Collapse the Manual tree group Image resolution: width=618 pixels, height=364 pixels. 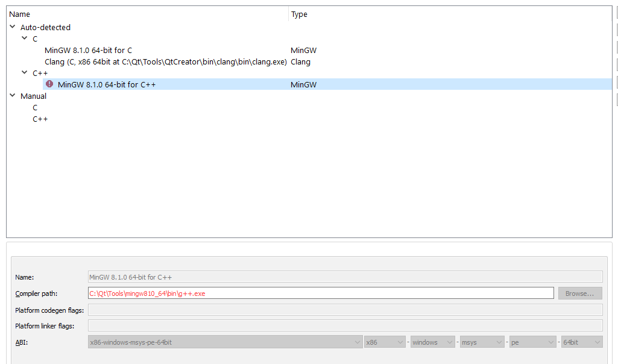pyautogui.click(x=13, y=96)
